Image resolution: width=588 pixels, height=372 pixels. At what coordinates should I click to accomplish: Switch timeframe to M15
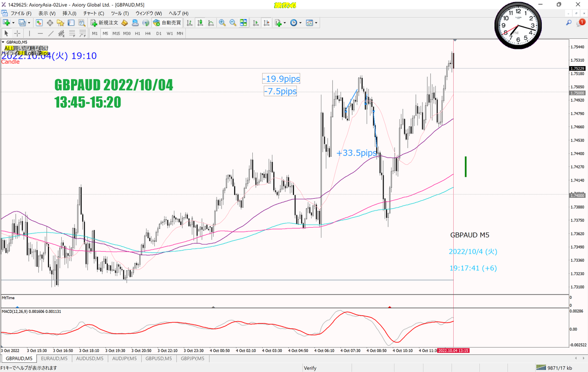pos(116,33)
